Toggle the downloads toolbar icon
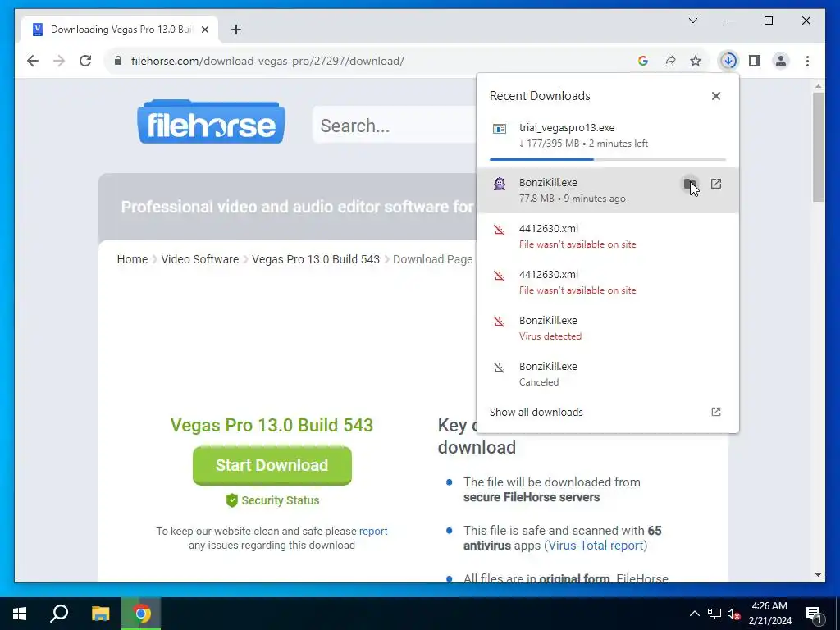Viewport: 840px width, 630px height. 728,61
